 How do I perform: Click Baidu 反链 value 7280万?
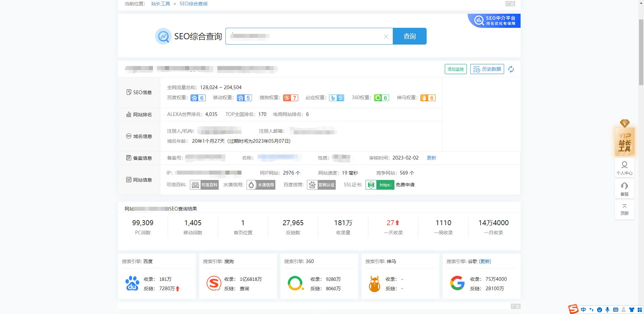(167, 289)
